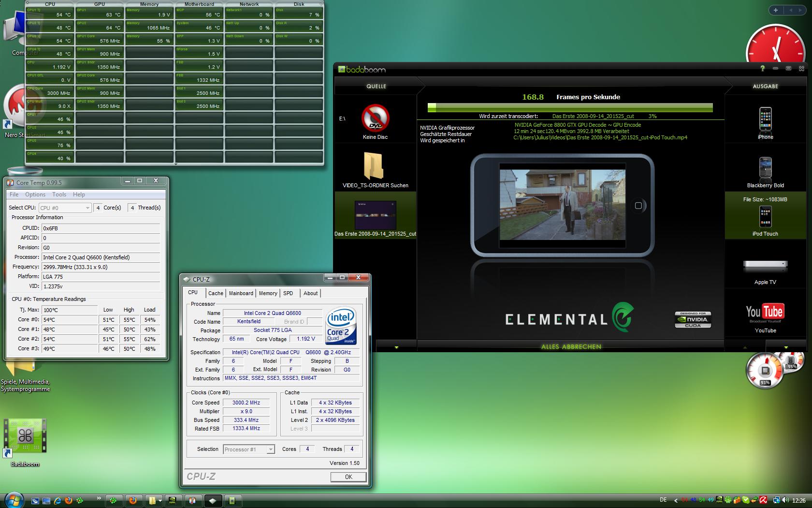The image size is (812, 508).
Task: Open the VIDEO_TS-ORDNER Suchen folder icon
Action: (x=373, y=166)
